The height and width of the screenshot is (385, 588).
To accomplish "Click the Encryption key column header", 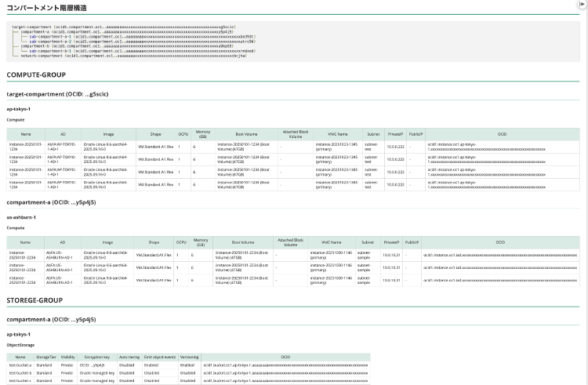I will click(95, 357).
